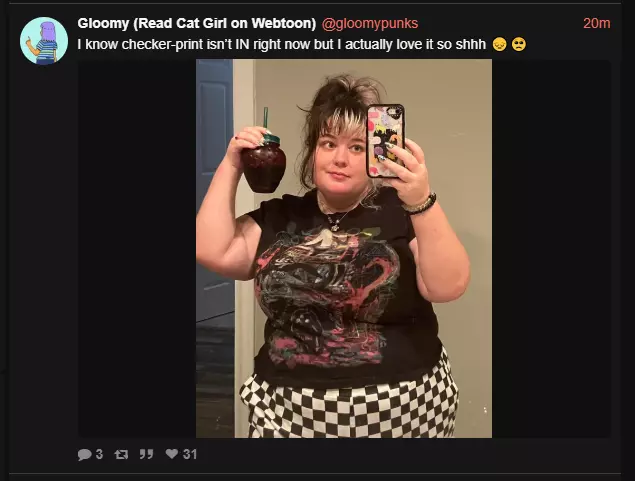This screenshot has height=481, width=635.
Task: Open the post via the 20m timestamp
Action: (x=597, y=23)
